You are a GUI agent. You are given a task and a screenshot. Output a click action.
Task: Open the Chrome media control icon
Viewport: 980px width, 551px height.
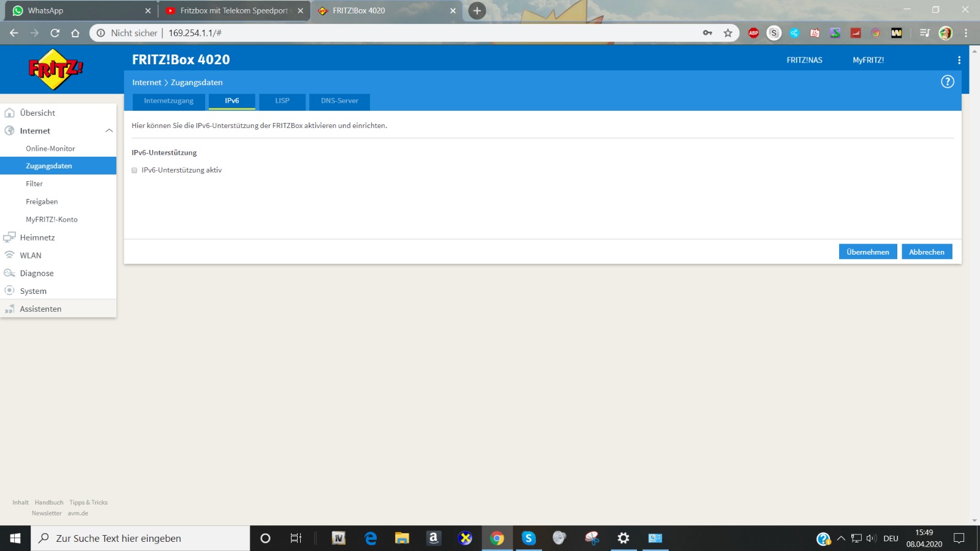tap(925, 33)
